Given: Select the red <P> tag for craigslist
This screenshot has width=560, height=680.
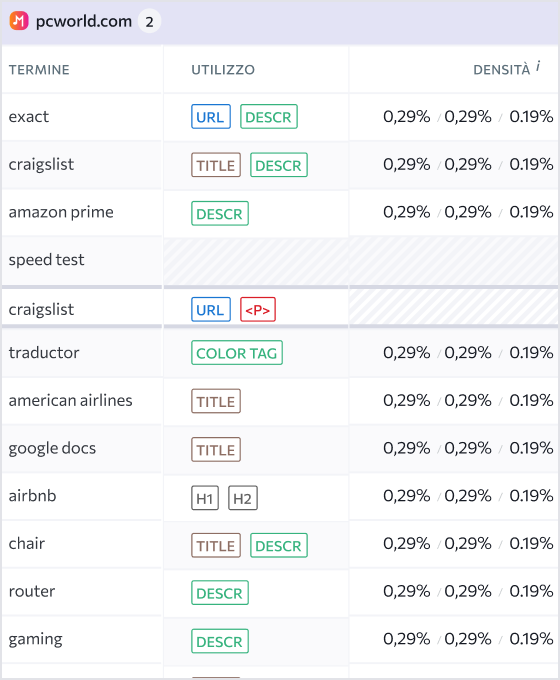Looking at the screenshot, I should (258, 310).
